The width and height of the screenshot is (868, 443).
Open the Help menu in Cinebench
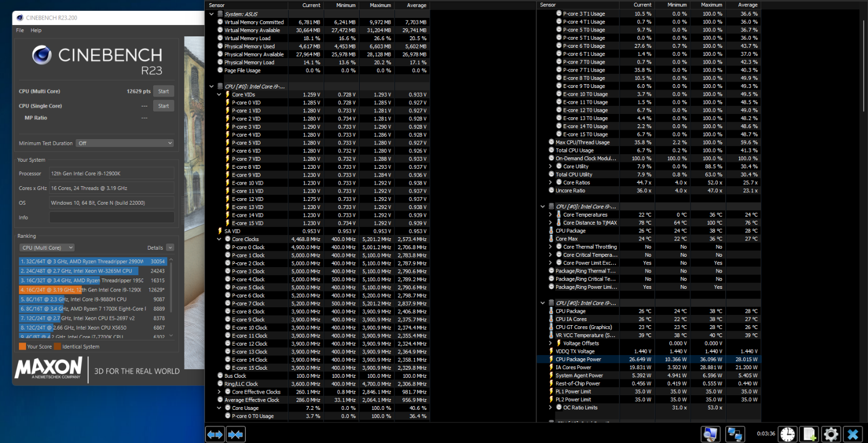[36, 30]
